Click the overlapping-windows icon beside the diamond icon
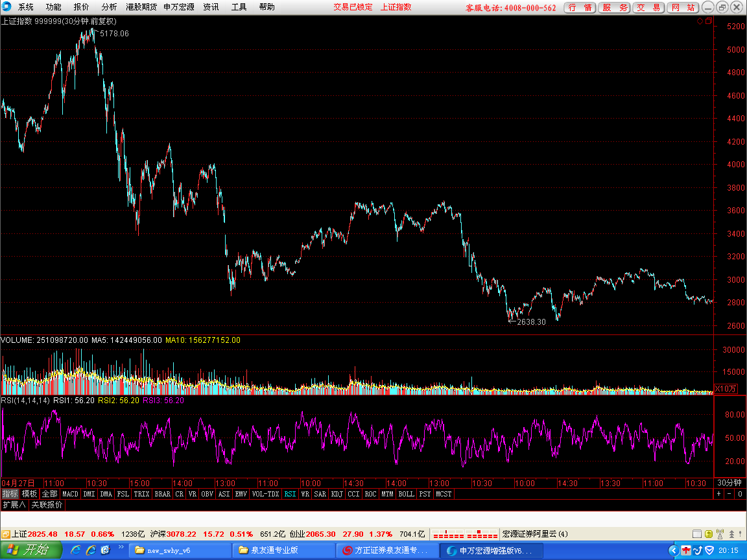 tap(709, 21)
